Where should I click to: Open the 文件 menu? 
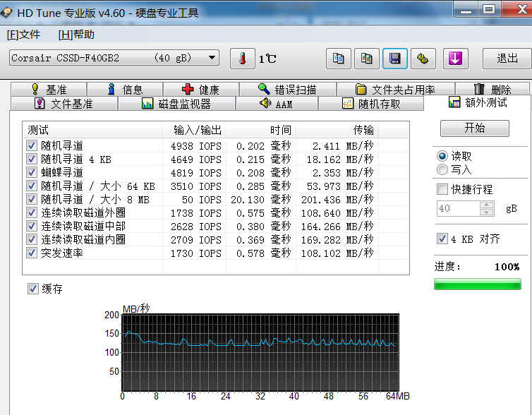pos(23,35)
